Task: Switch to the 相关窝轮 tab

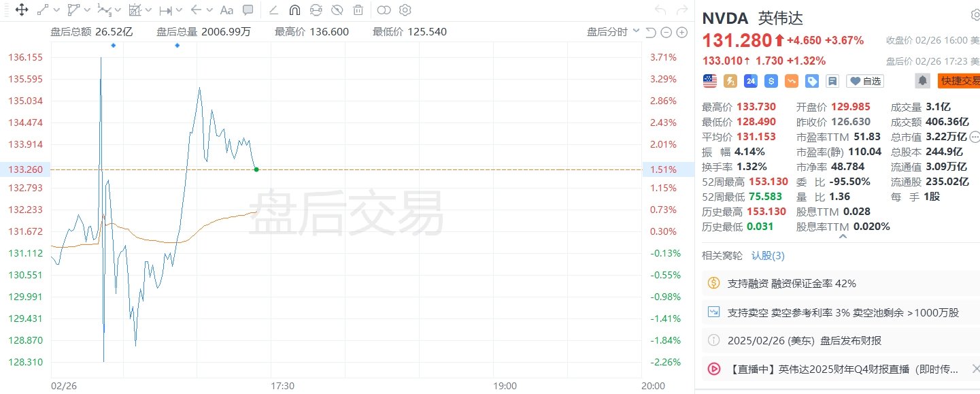Action: tap(724, 256)
